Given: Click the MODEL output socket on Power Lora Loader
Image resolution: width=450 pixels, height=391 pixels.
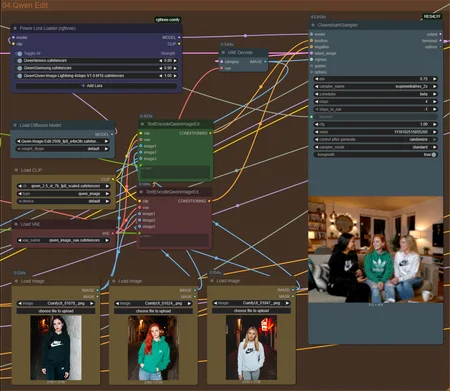Looking at the screenshot, I should click(179, 37).
